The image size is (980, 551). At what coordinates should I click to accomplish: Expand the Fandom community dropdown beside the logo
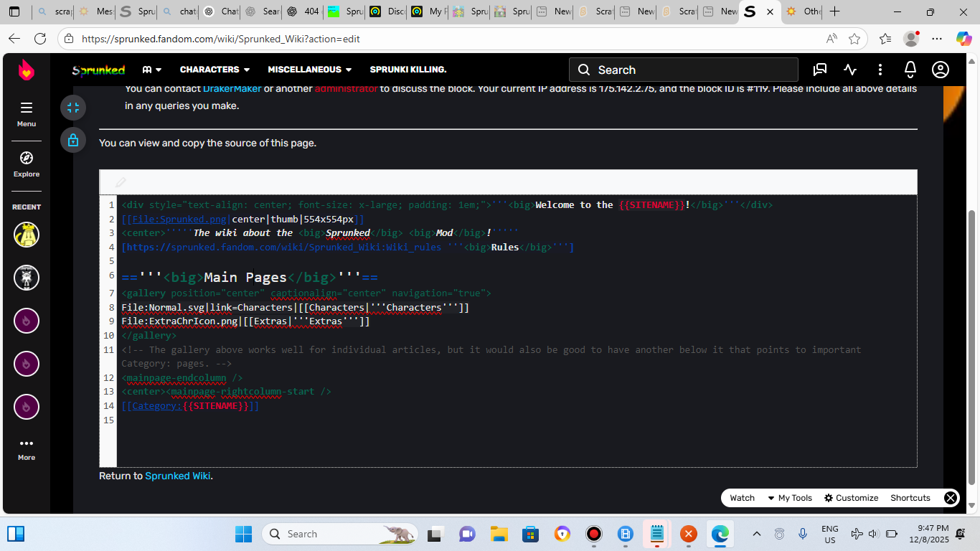tap(152, 70)
